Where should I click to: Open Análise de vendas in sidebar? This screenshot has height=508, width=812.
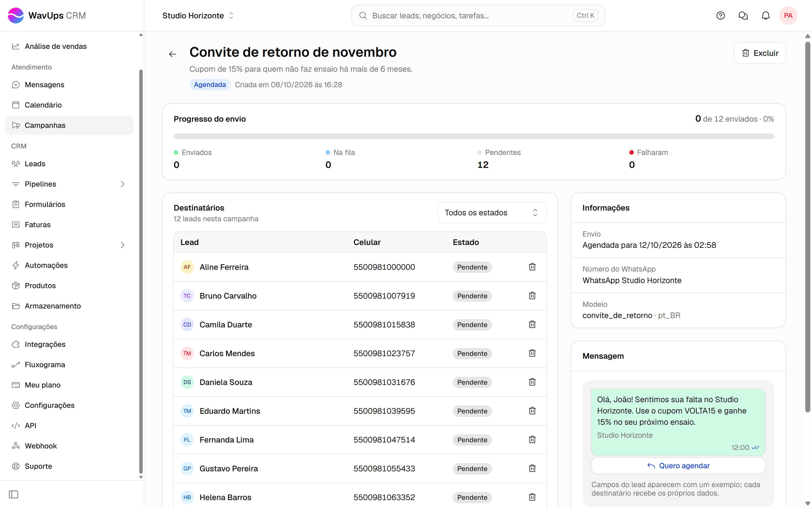(69, 46)
